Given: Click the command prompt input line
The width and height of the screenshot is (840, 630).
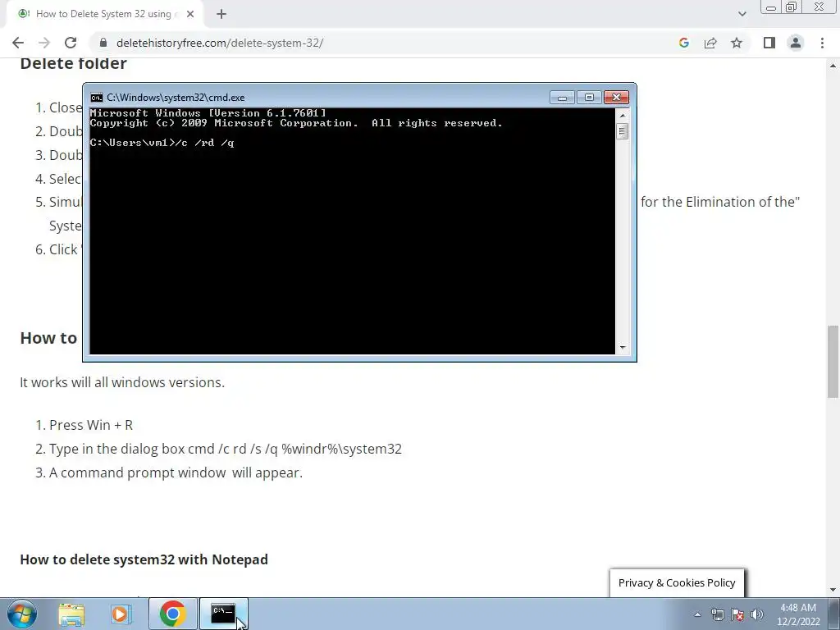Looking at the screenshot, I should tap(162, 143).
